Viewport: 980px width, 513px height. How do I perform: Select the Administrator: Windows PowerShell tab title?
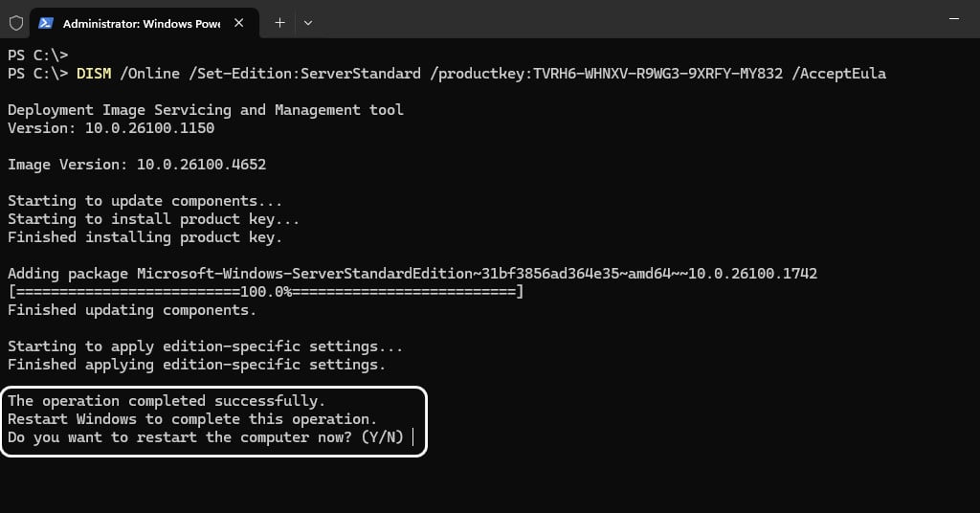point(142,24)
